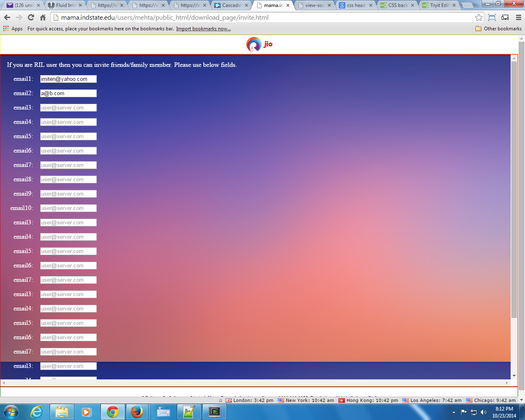
Task: Click the email2 field containing a@b.com
Action: [68, 94]
